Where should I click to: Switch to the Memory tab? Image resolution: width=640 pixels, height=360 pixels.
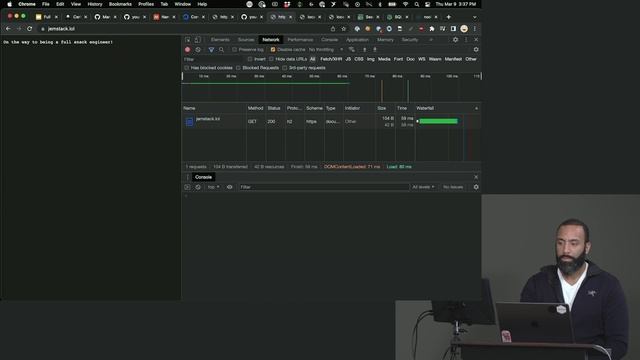coord(385,40)
